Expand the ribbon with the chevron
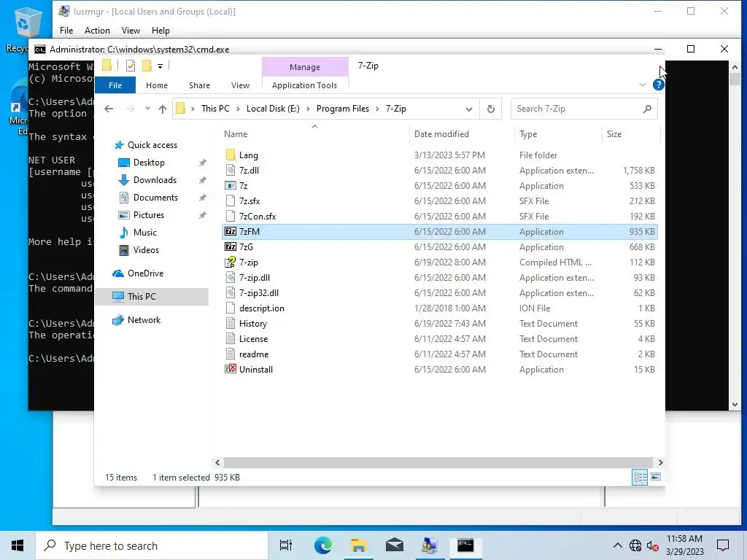Viewport: 747px width, 560px height. click(642, 85)
